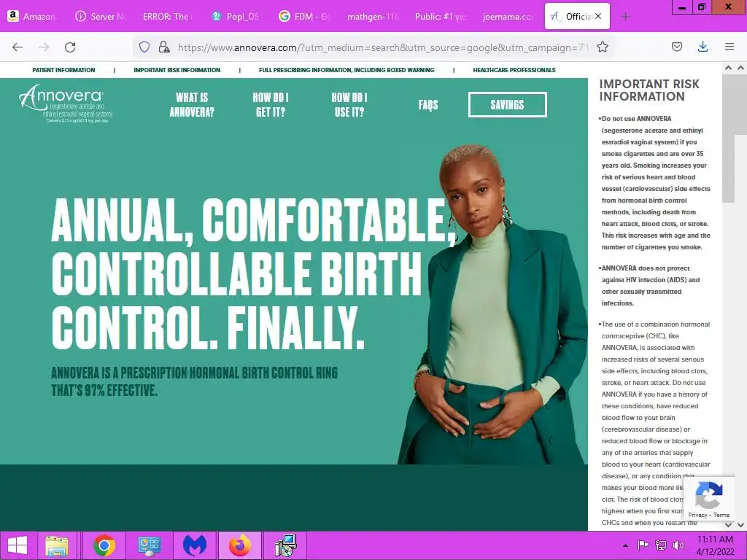Launch Google Chrome from the taskbar
747x560 pixels.
(x=104, y=545)
